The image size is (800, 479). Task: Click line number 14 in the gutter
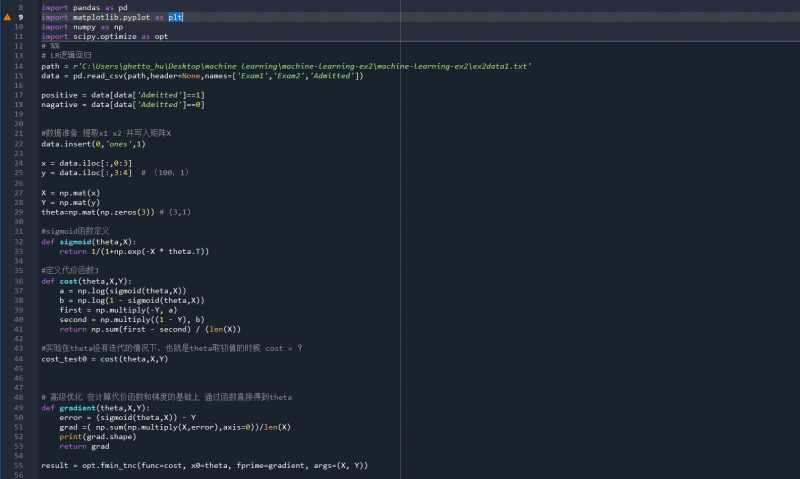coord(20,66)
